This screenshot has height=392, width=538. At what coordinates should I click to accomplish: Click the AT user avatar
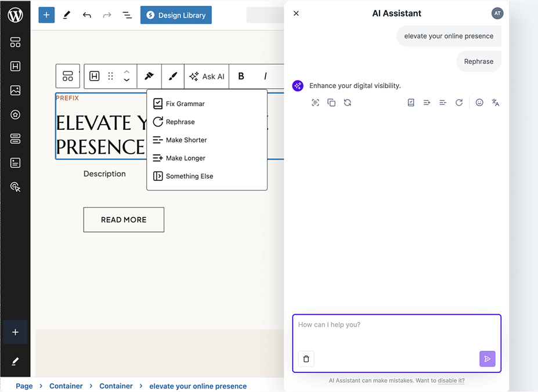(497, 13)
